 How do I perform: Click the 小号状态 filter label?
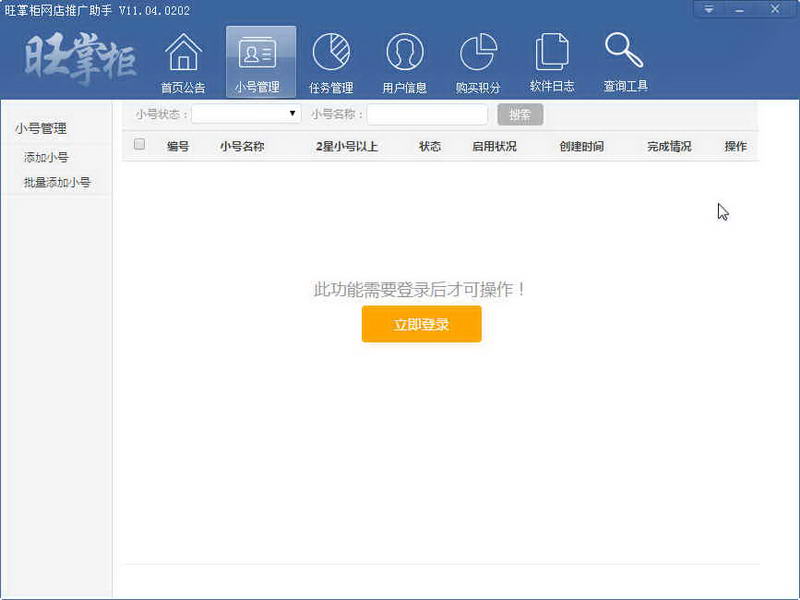pyautogui.click(x=161, y=114)
